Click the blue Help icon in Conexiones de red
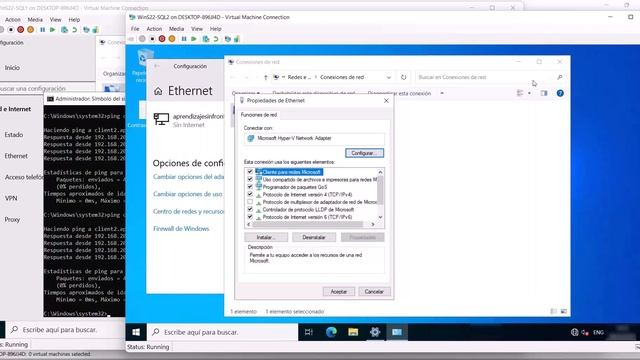640x360 pixels. [x=560, y=93]
